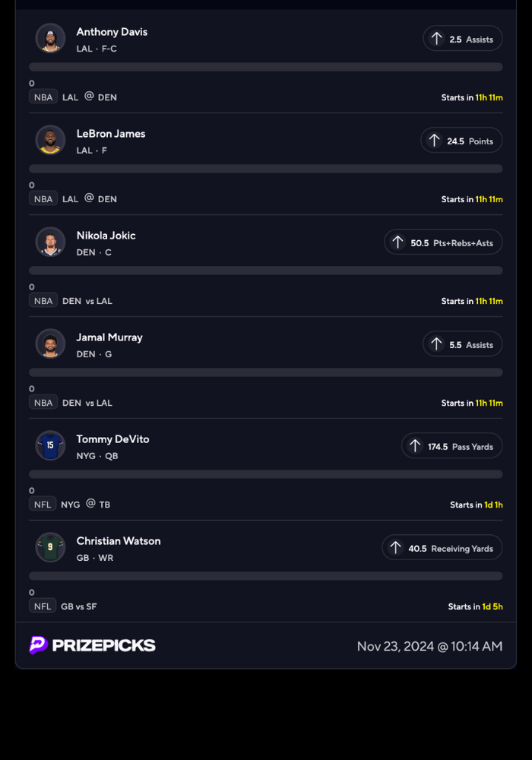The width and height of the screenshot is (532, 760).
Task: Click Christian Watson's jersey avatar
Action: tap(50, 547)
